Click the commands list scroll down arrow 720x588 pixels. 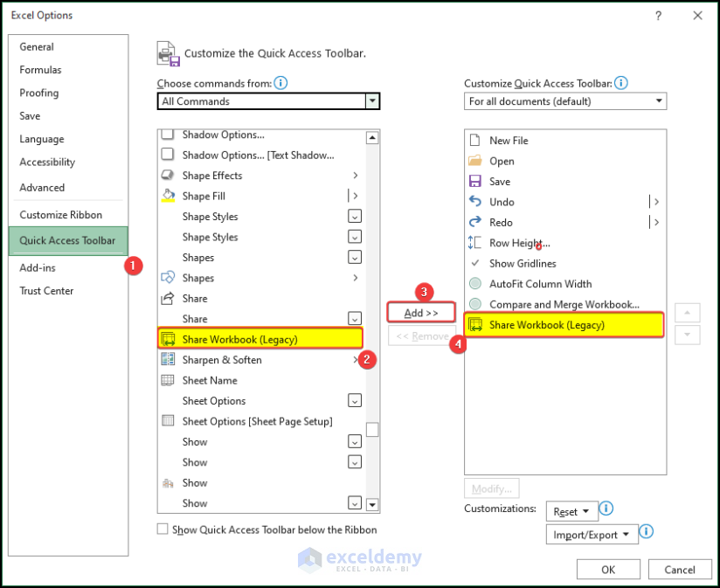[x=372, y=504]
